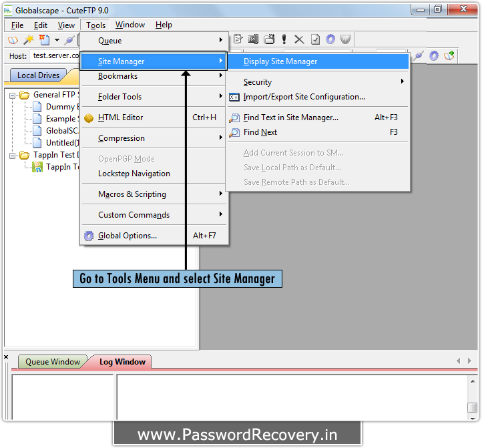
Task: Click the Edit file notepad toolbar icon
Action: 238,39
